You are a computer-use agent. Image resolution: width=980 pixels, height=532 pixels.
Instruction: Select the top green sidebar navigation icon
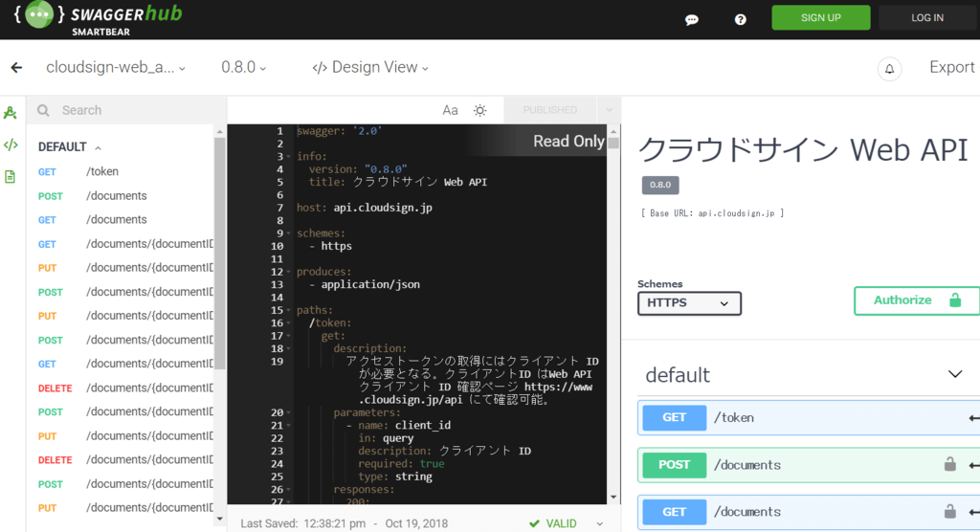(x=10, y=113)
